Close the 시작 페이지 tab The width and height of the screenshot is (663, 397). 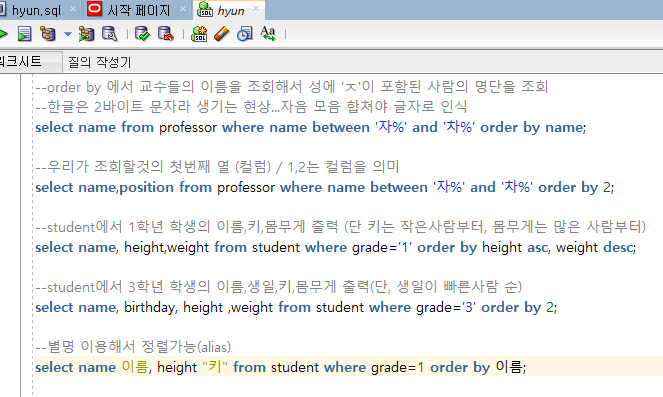183,8
